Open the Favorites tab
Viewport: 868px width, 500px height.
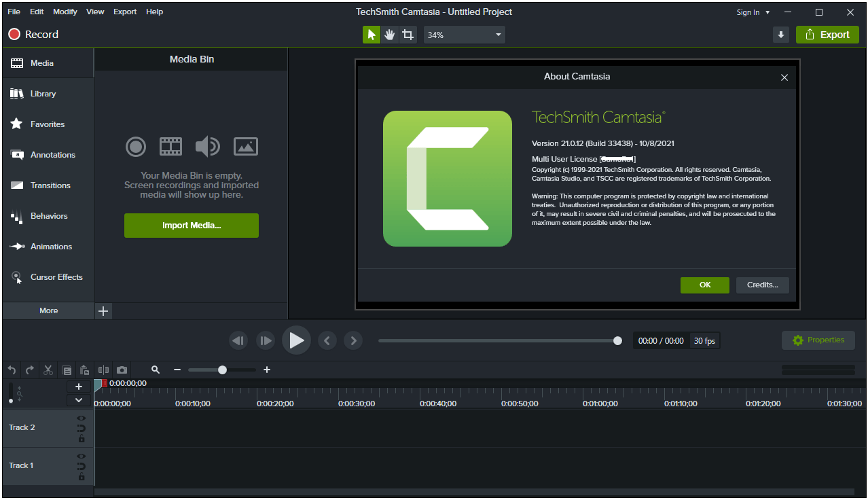tap(48, 124)
